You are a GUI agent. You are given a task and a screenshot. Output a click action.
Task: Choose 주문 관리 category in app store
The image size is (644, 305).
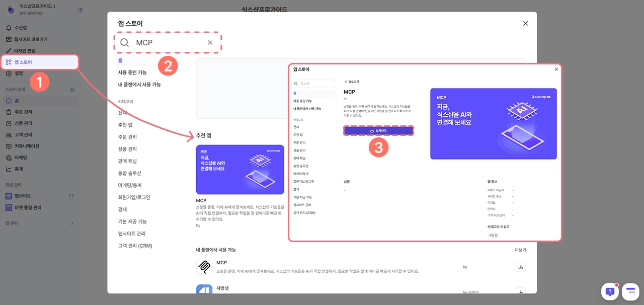tap(127, 137)
